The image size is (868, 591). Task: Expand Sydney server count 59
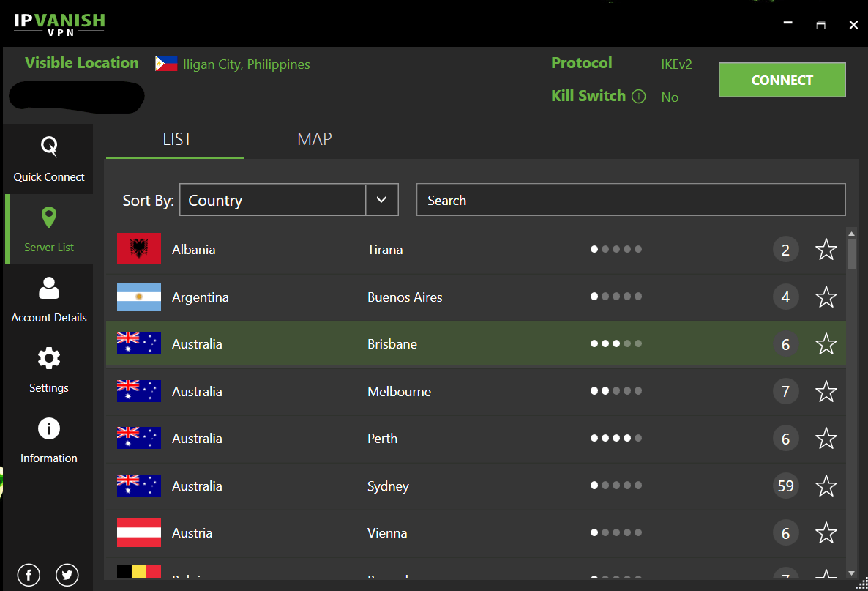(785, 486)
